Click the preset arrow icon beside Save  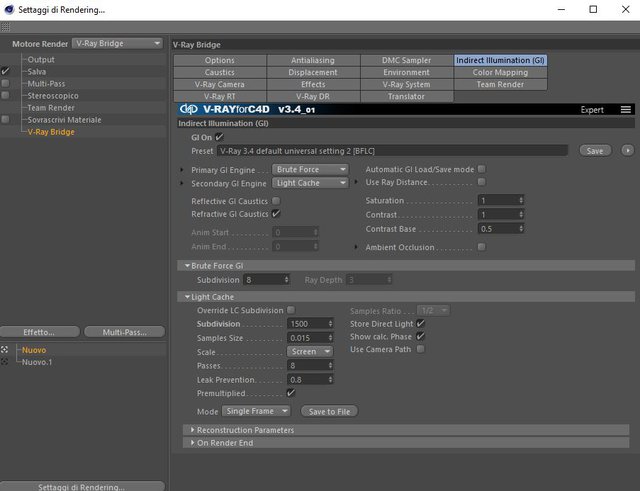(x=628, y=151)
